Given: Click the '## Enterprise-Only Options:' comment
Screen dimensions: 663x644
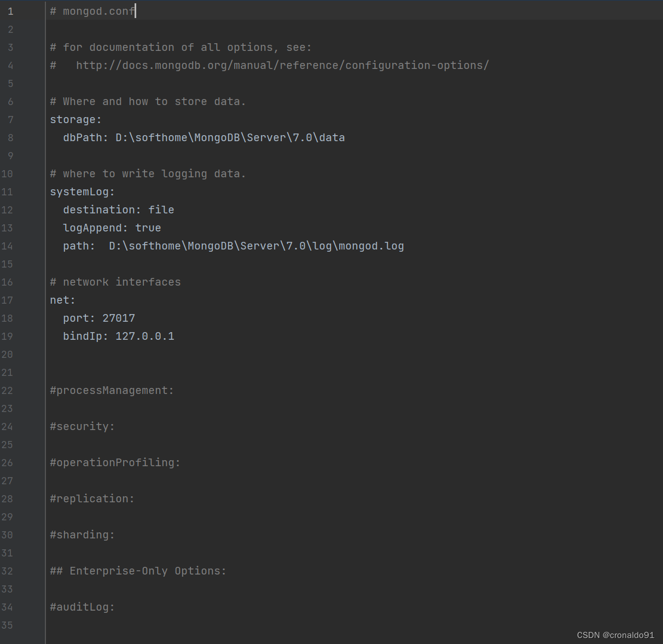Looking at the screenshot, I should pyautogui.click(x=138, y=571).
